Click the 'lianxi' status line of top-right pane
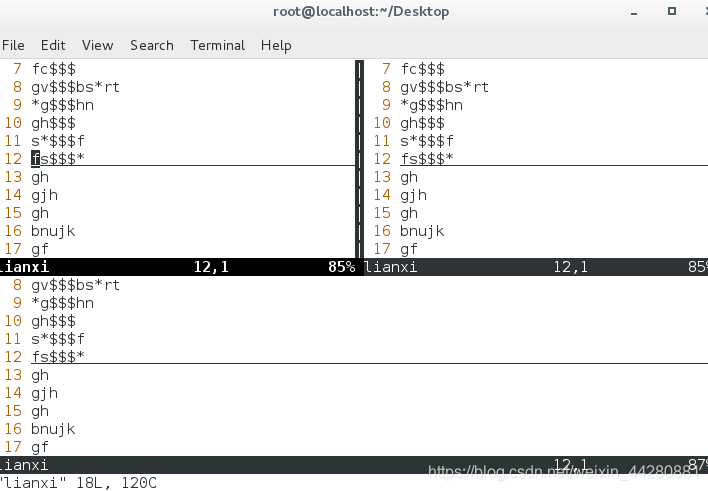708x491 pixels. coord(536,267)
